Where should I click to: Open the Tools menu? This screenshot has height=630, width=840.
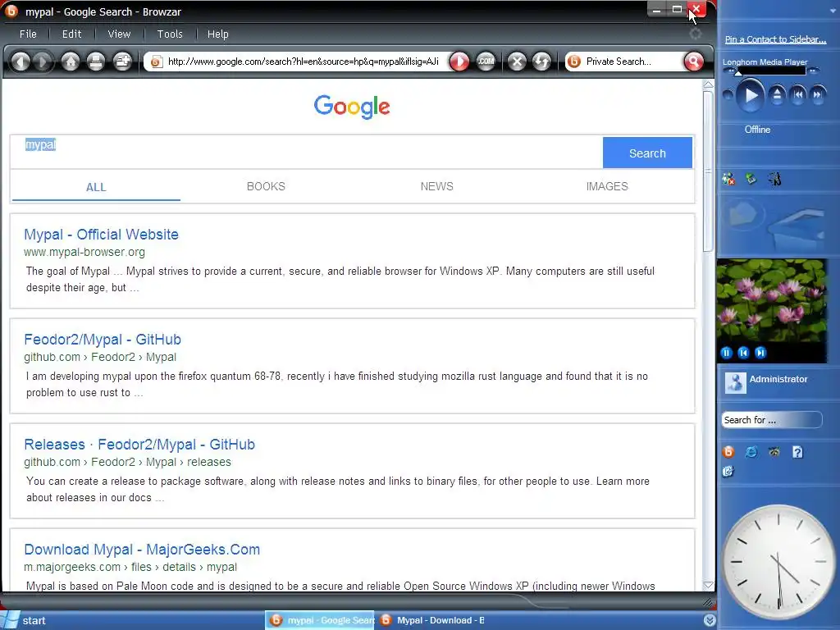pyautogui.click(x=170, y=34)
